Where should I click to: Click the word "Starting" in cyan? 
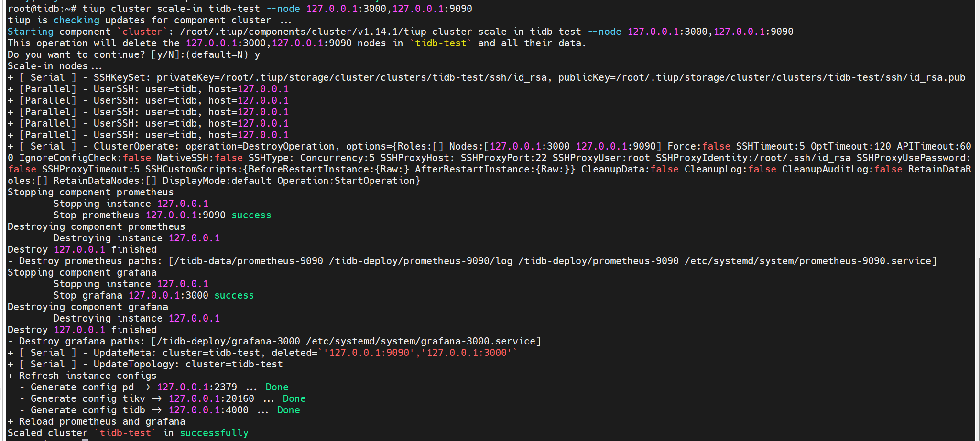pyautogui.click(x=31, y=32)
